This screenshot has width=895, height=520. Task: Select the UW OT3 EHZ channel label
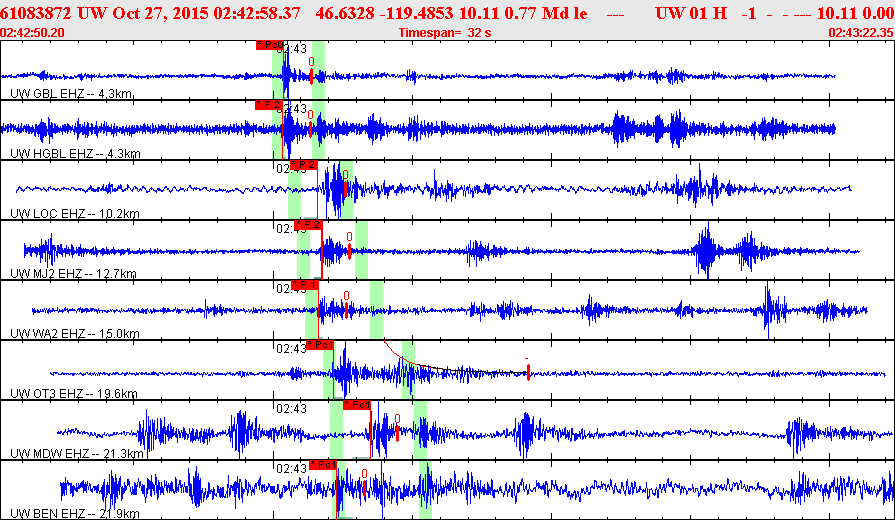74,393
